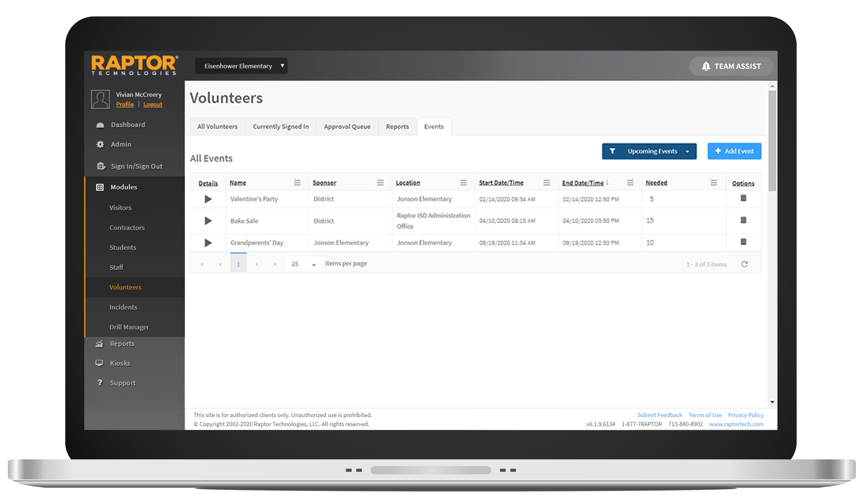
Task: Switch to the Approval Queue tab
Action: [347, 126]
